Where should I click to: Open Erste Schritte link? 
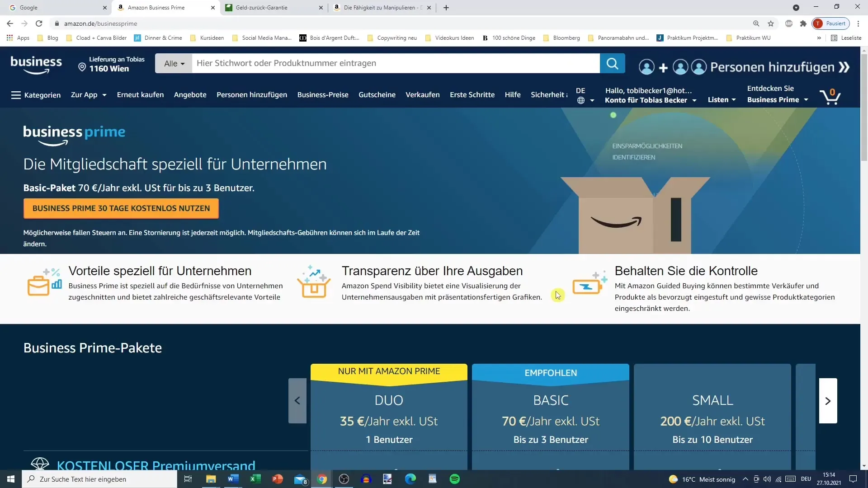[x=472, y=95]
